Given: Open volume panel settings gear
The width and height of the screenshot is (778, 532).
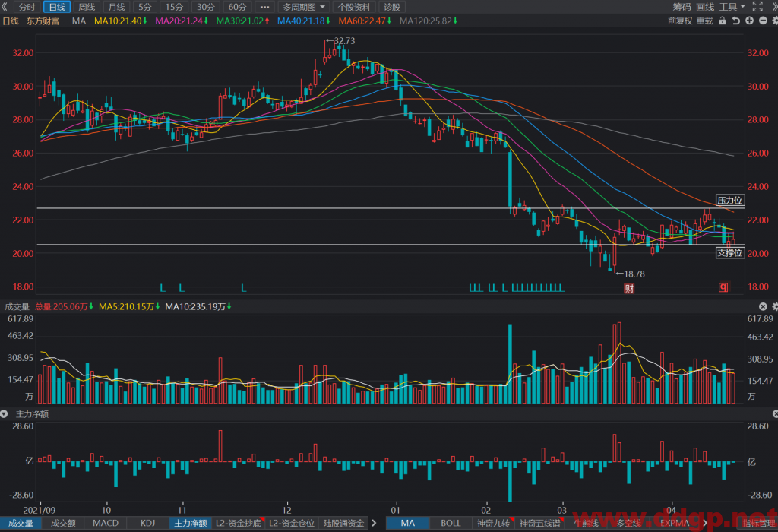Looking at the screenshot, I should click(774, 307).
